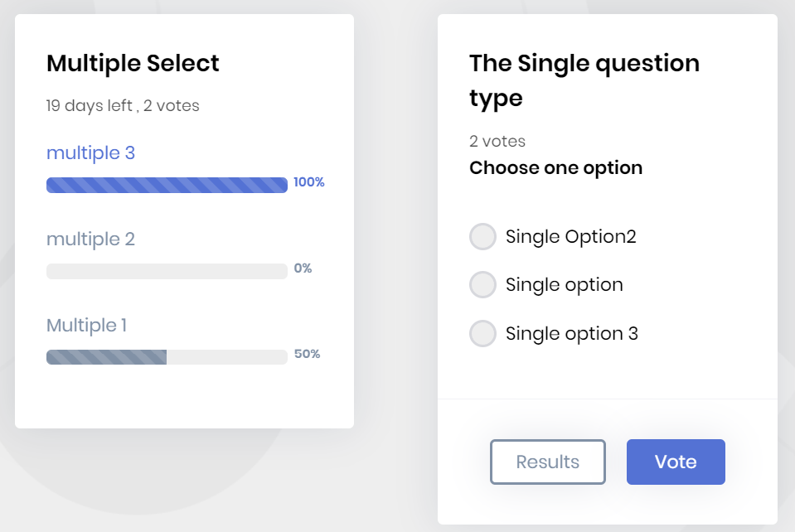Click the multiple 2 option link
This screenshot has width=795, height=532.
click(x=90, y=239)
